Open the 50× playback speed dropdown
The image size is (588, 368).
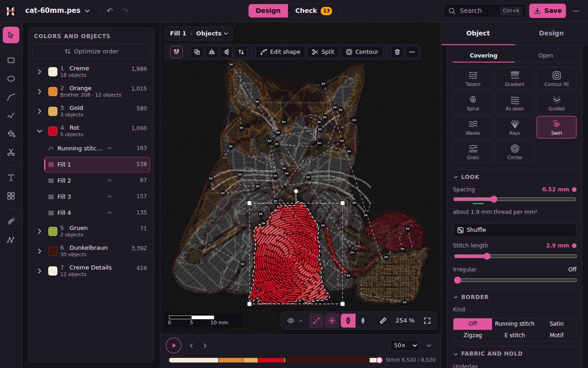pos(404,345)
